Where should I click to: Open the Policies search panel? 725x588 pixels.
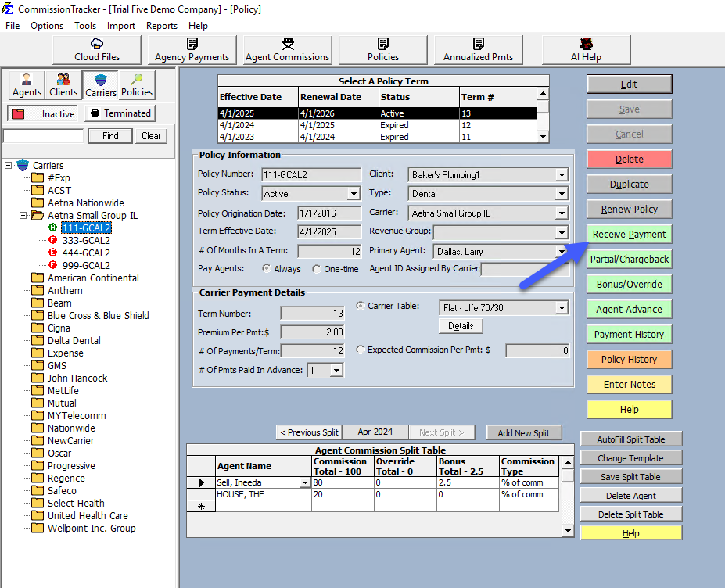137,84
